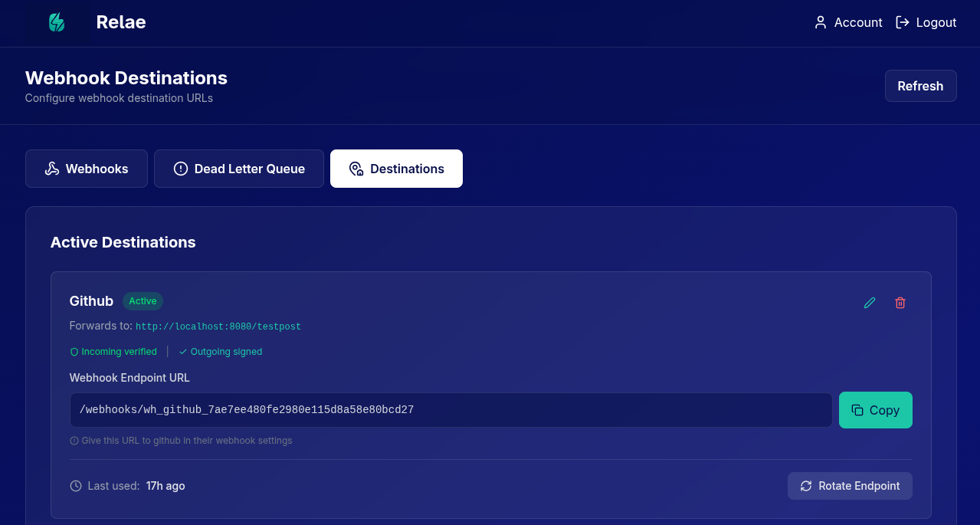Click the localhost:8080/testpost forwarding URL
Image resolution: width=980 pixels, height=525 pixels.
[218, 326]
